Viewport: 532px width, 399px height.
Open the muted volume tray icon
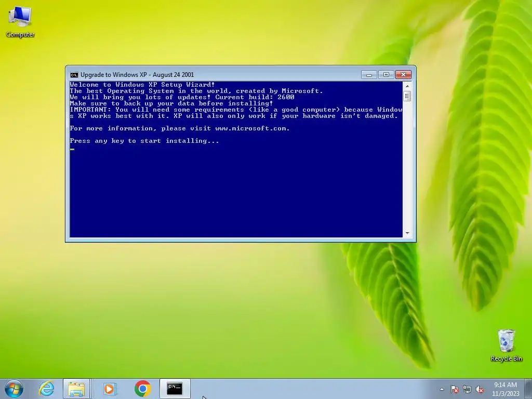coord(480,390)
